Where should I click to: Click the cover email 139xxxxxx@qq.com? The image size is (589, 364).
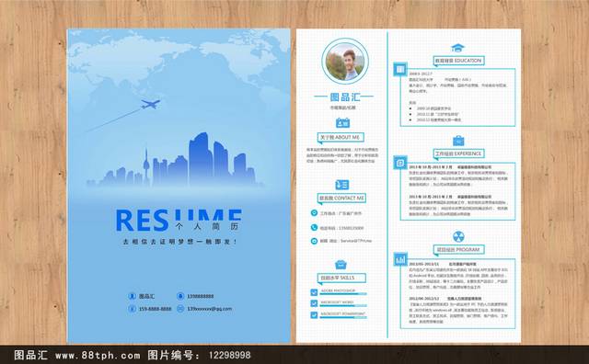tap(210, 309)
